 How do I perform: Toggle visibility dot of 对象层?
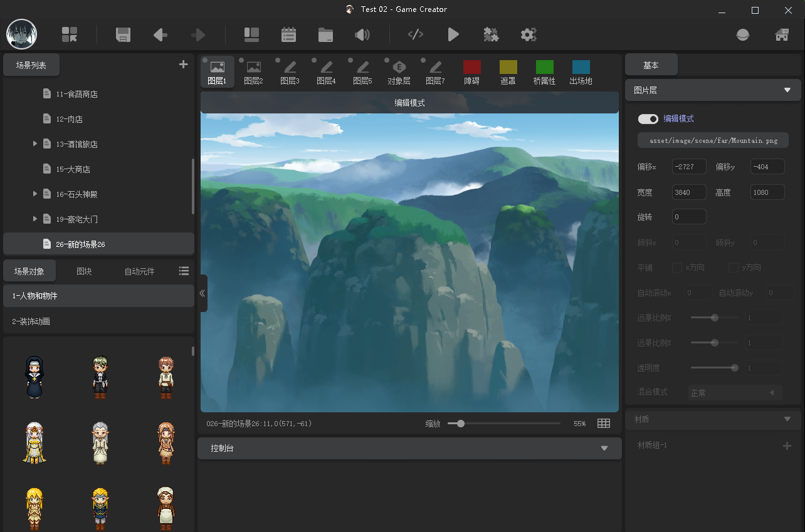click(387, 60)
